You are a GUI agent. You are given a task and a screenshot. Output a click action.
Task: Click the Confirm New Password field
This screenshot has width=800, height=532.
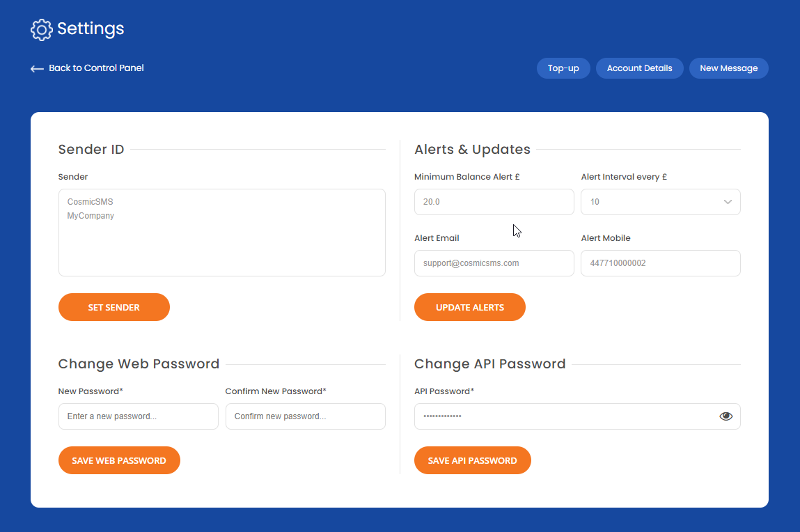[x=305, y=416]
